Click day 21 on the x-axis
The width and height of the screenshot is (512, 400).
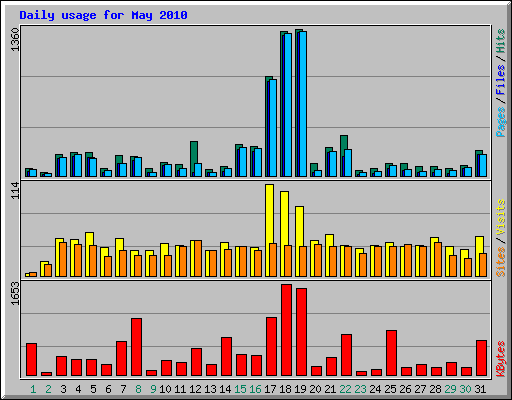tap(330, 389)
